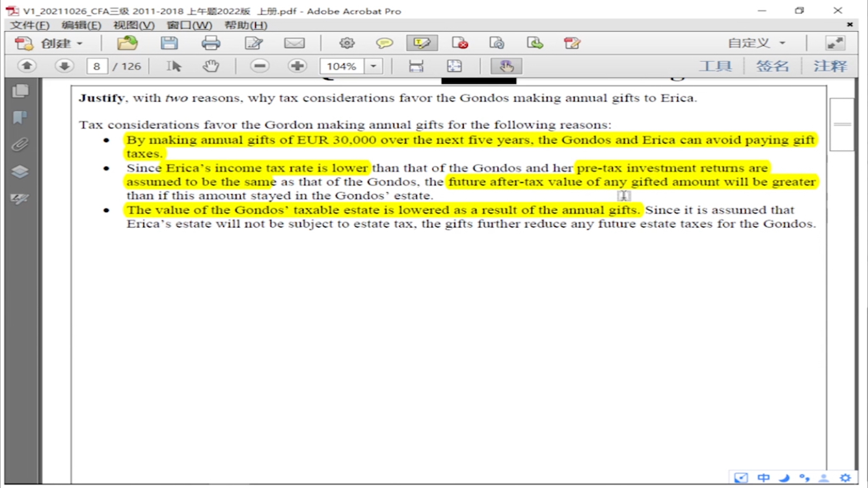Click the Print icon in toolbar
Screen dimensions: 868x488
pyautogui.click(x=211, y=44)
